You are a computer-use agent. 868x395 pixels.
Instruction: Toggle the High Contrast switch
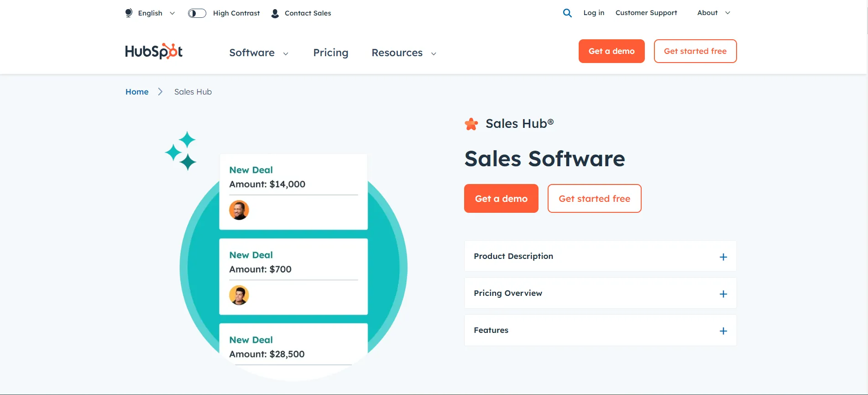pos(197,13)
